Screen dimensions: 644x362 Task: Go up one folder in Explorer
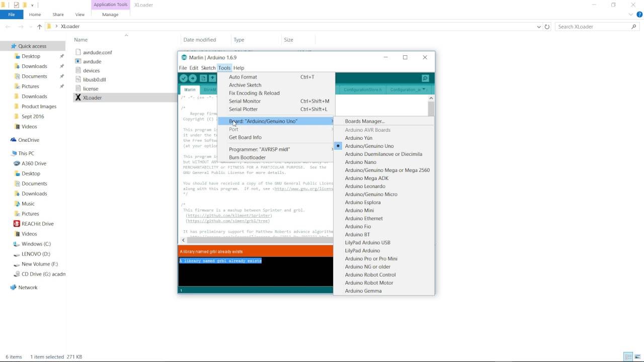click(40, 27)
